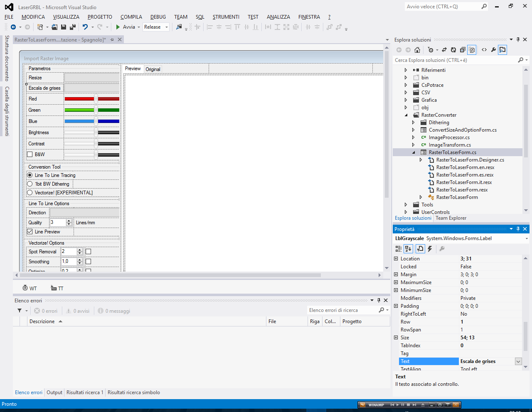
Task: Toggle the Smoothing checkbox
Action: 88,262
